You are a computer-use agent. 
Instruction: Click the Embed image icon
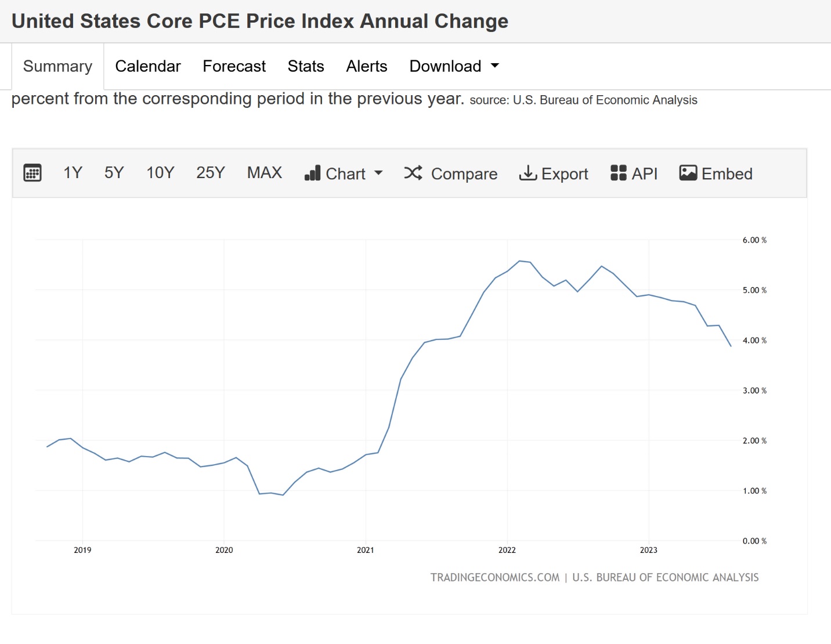click(688, 173)
